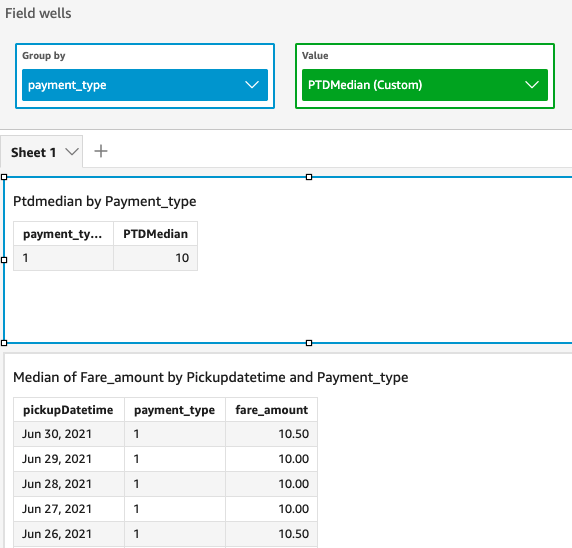Click the Ptdmedian by Payment_type title
Viewport: 572px width, 548px height.
(x=104, y=201)
